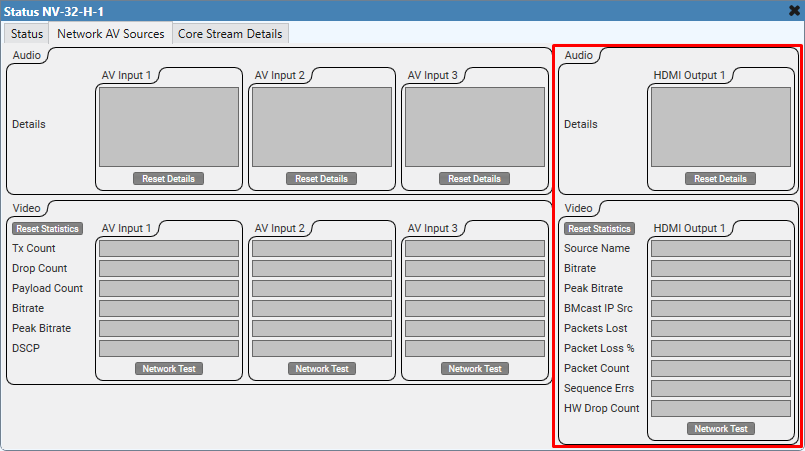Screen dimensions: 805x451
Task: Select the Core Stream Details tab
Action: click(x=230, y=34)
